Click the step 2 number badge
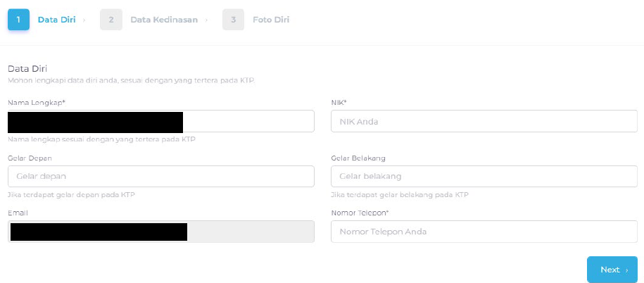Screen dimensions: 644x283 click(x=111, y=19)
